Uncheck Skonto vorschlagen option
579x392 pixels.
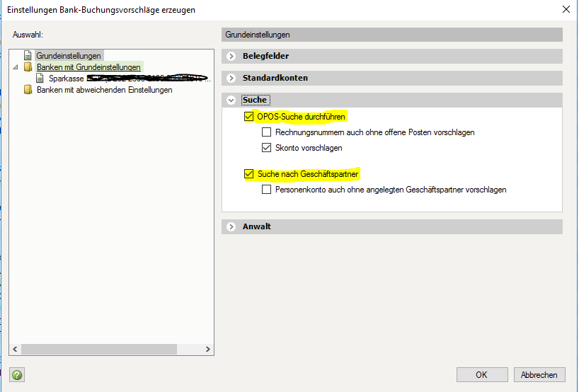(x=266, y=148)
